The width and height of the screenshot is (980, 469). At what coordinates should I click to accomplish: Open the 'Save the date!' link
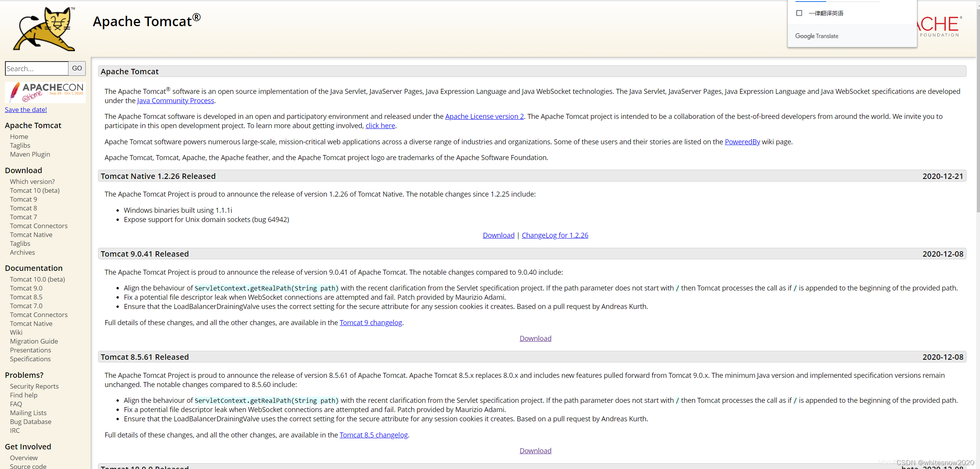tap(25, 109)
